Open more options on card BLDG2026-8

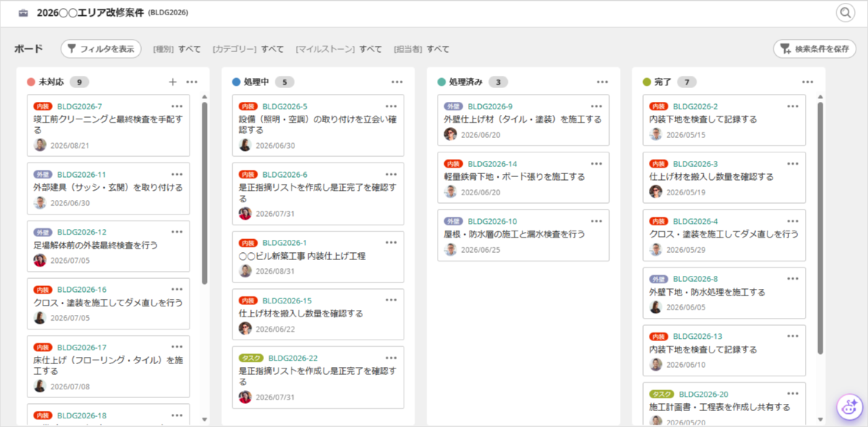793,278
